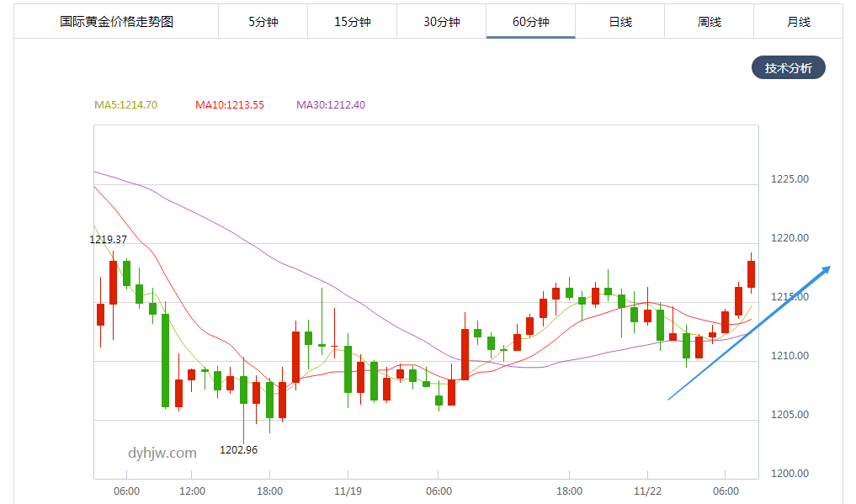Open the 月线 monthly chart tab
The width and height of the screenshot is (856, 504).
[798, 22]
